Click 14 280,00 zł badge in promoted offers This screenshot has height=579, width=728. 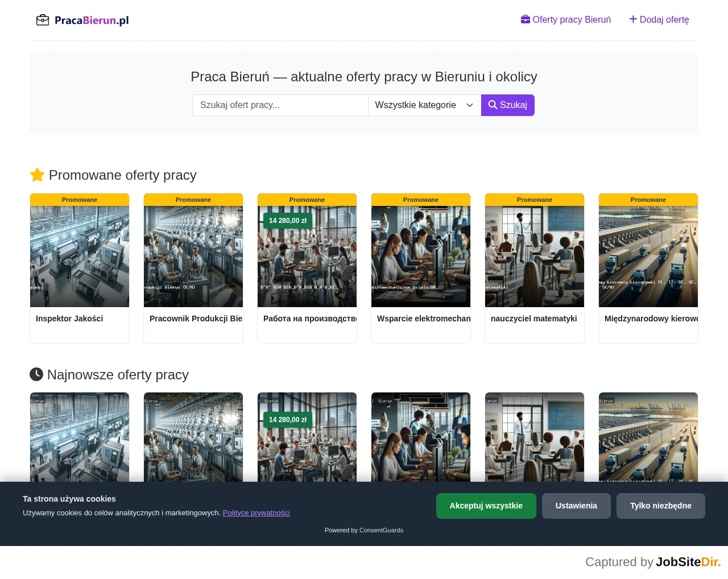pos(288,221)
